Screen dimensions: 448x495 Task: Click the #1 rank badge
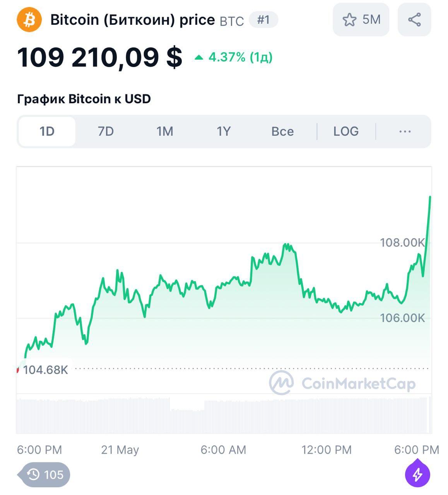[x=263, y=20]
